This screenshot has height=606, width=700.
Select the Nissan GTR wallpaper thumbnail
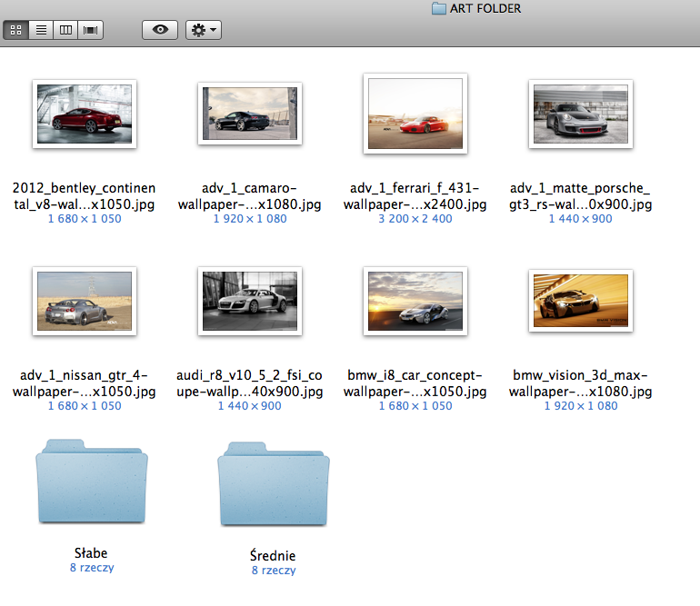click(x=84, y=301)
